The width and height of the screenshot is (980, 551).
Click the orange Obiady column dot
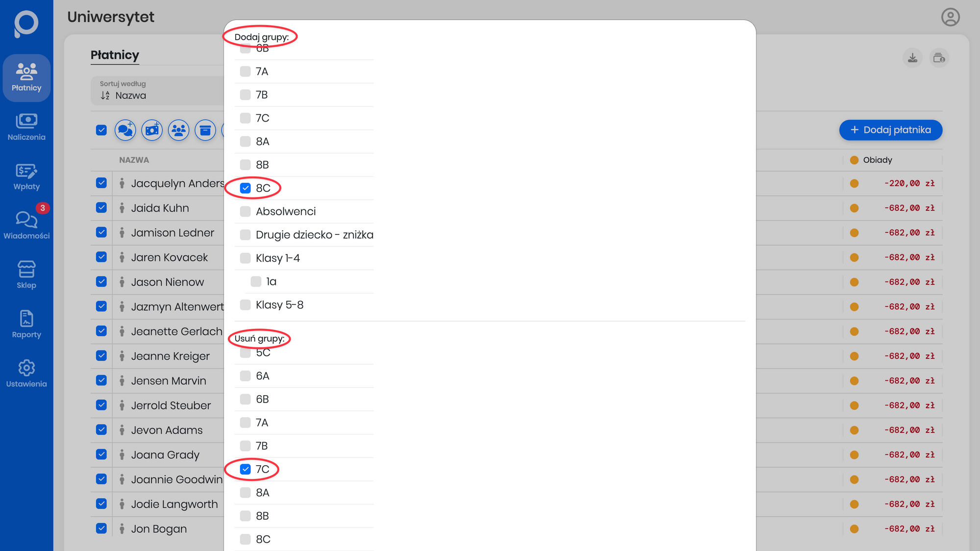tap(854, 160)
